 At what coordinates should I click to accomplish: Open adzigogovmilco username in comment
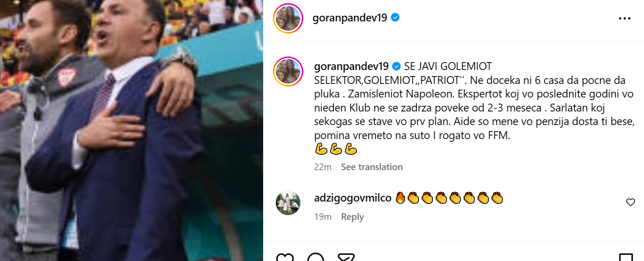(x=353, y=198)
